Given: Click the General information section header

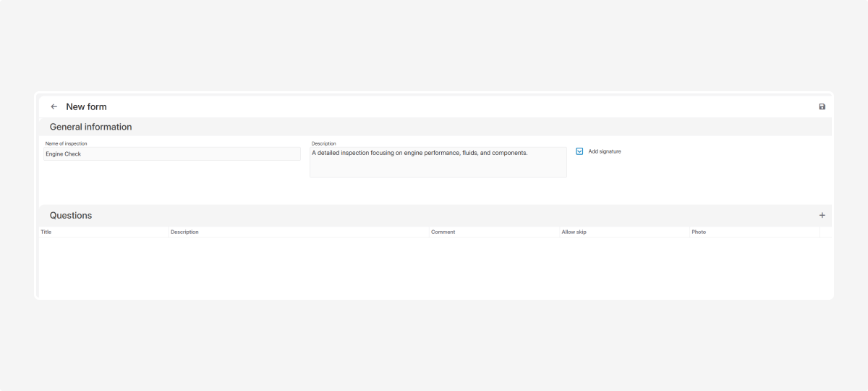Looking at the screenshot, I should (90, 127).
